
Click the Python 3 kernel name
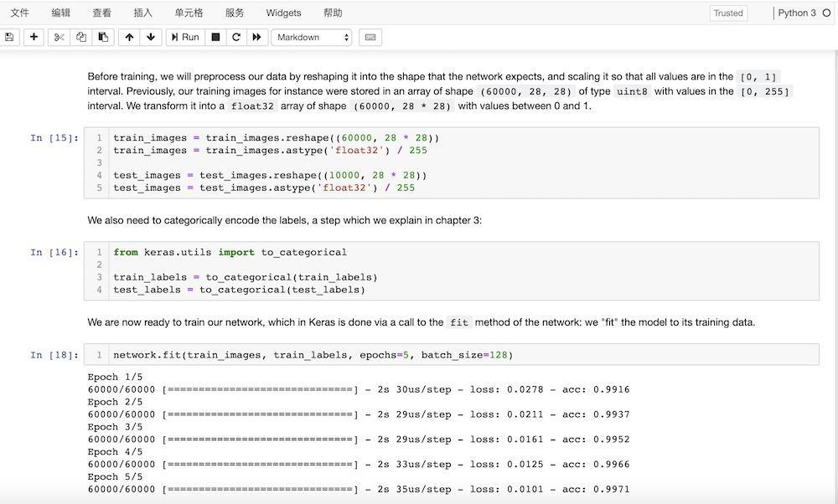(797, 13)
